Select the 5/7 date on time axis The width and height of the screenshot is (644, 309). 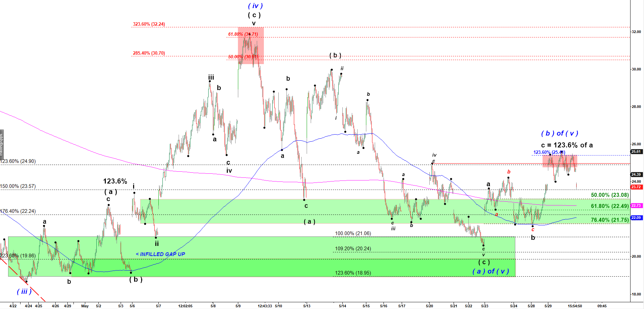coord(158,306)
